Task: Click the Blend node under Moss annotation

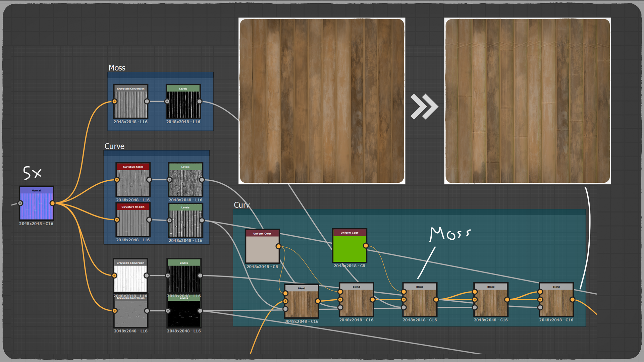Action: pyautogui.click(x=420, y=300)
